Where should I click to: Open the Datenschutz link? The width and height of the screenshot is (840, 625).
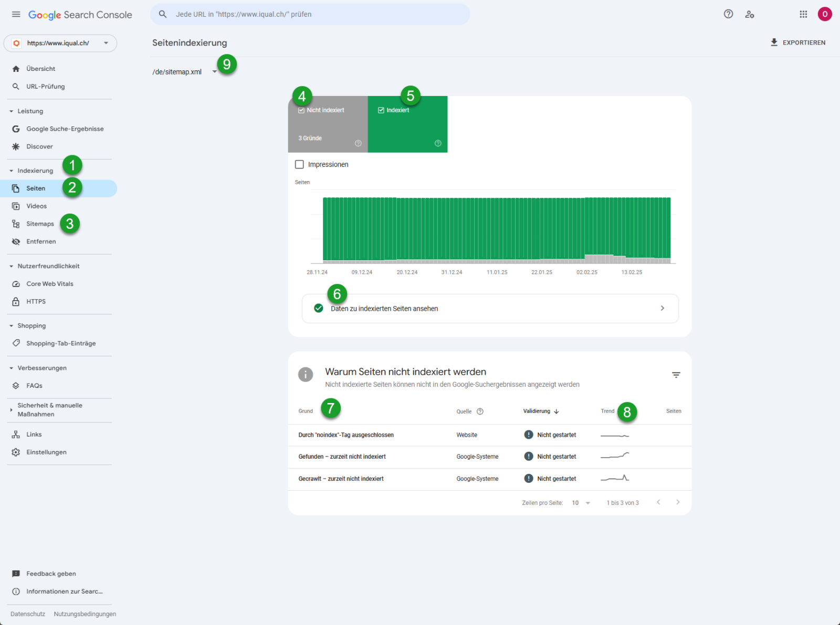pos(28,614)
